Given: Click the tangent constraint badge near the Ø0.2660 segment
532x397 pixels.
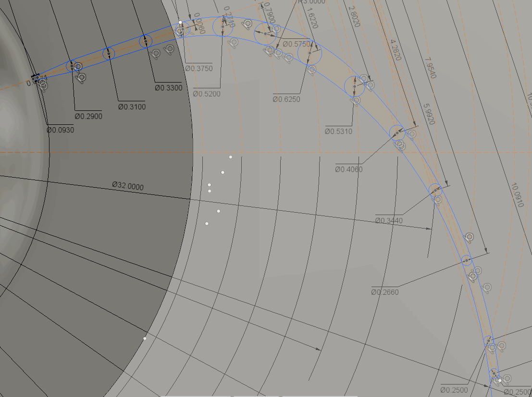Looking at the screenshot, I should [x=473, y=276].
